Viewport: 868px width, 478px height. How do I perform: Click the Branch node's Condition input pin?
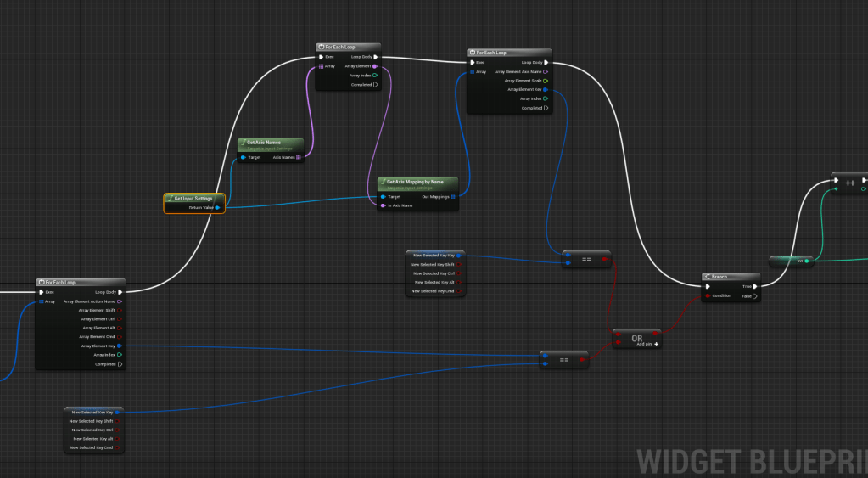708,296
